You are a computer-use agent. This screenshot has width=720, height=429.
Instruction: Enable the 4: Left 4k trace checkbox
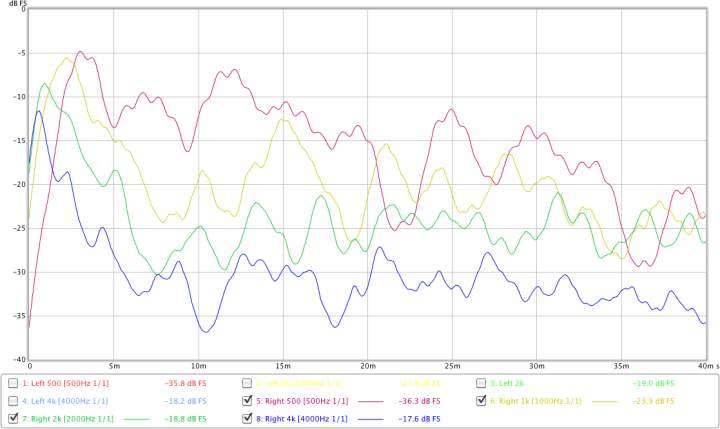[x=13, y=401]
